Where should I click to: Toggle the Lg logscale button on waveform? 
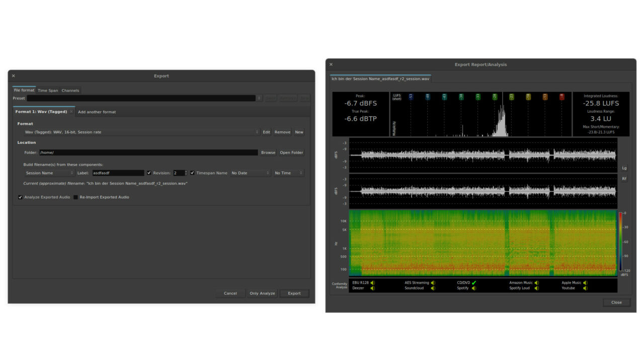pyautogui.click(x=624, y=168)
